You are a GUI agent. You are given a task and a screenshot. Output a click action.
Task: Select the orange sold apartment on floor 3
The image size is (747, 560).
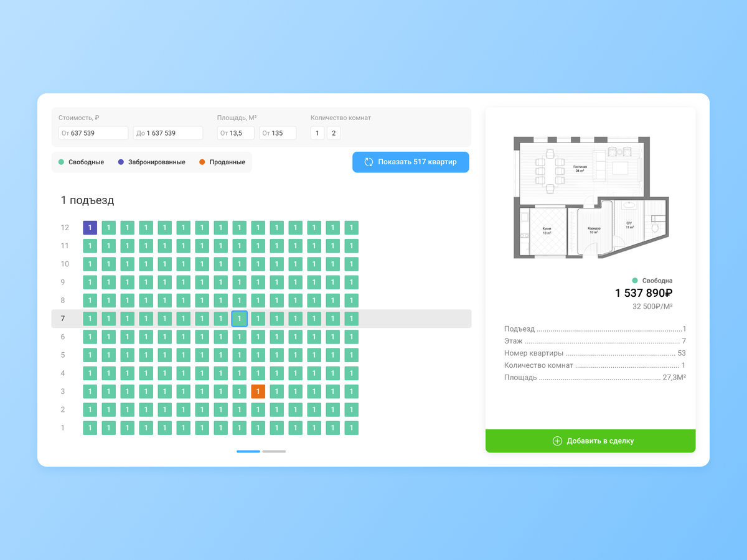(x=258, y=391)
